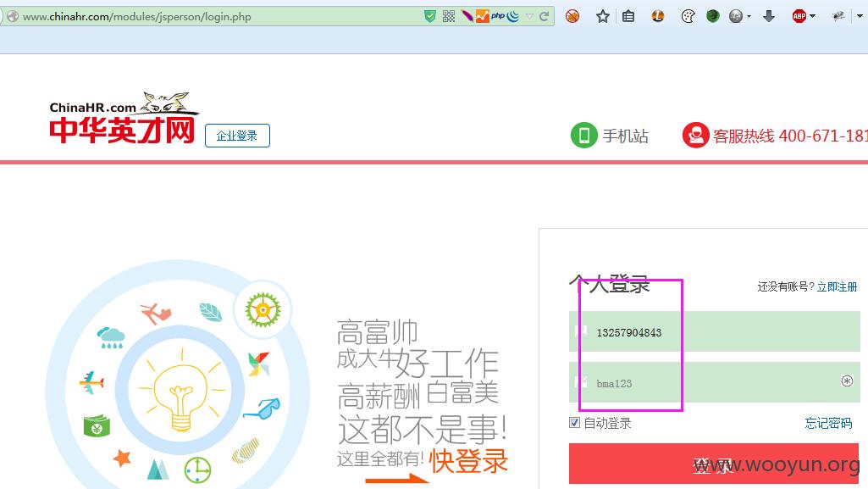868x489 pixels.
Task: Click the 客服热线 400-671 hotline text
Action: click(790, 136)
